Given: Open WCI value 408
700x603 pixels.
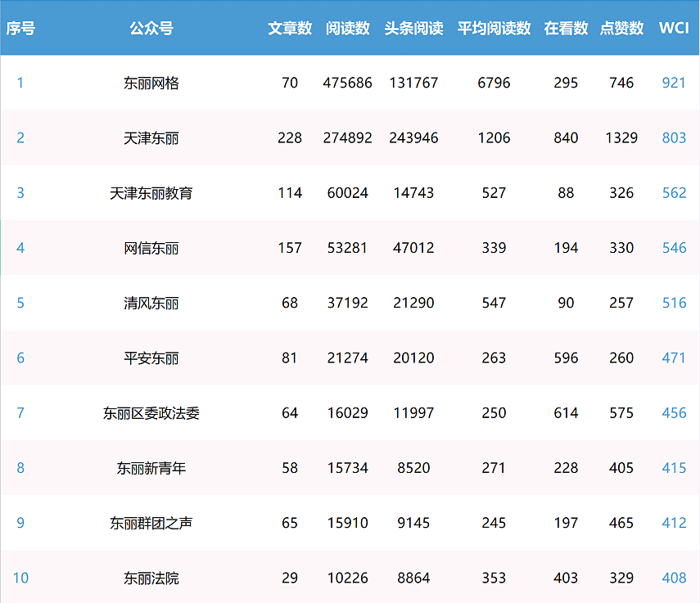Looking at the screenshot, I should pyautogui.click(x=674, y=578).
